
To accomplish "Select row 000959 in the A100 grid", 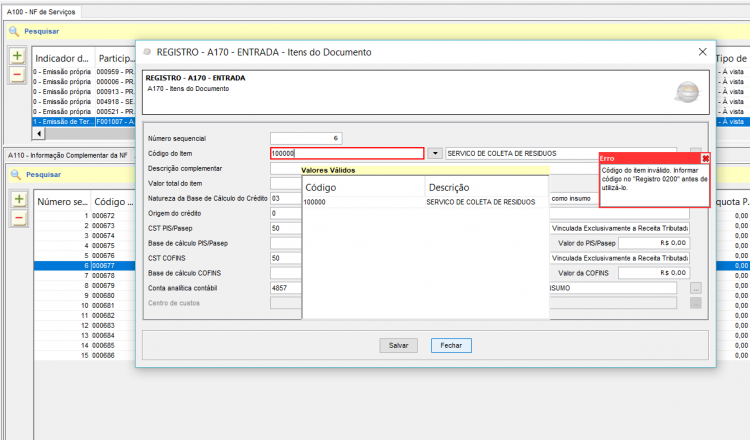I will 83,72.
